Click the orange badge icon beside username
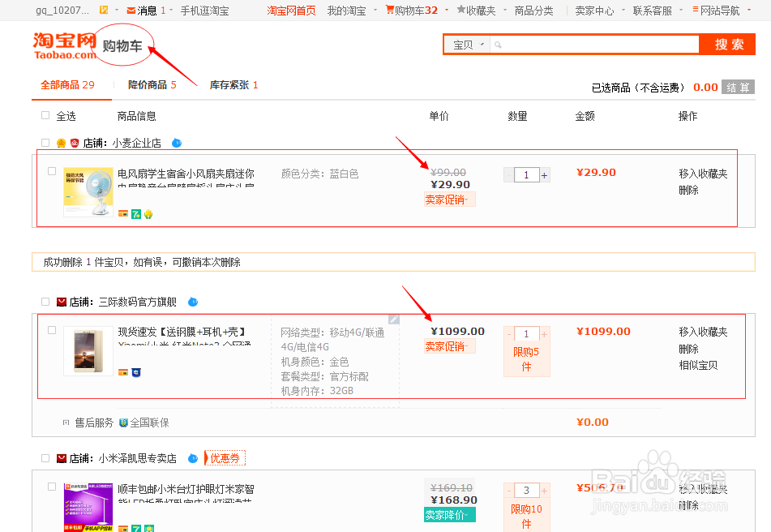Image resolution: width=771 pixels, height=532 pixels. [x=104, y=10]
